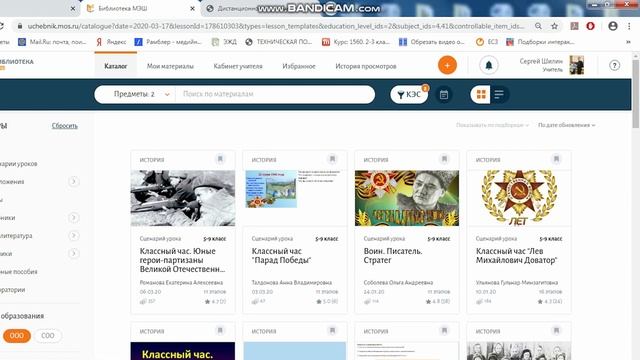Click the orange plus add-material button

tap(447, 65)
